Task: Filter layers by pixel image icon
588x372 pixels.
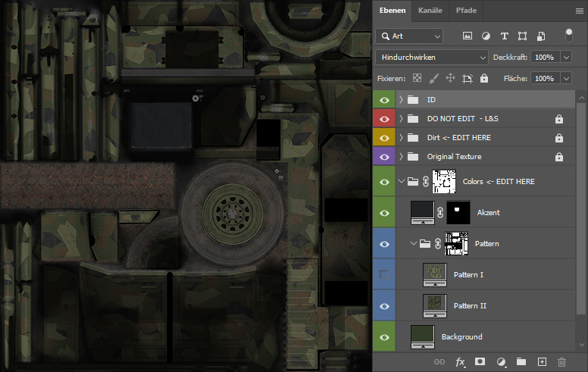Action: click(x=468, y=36)
